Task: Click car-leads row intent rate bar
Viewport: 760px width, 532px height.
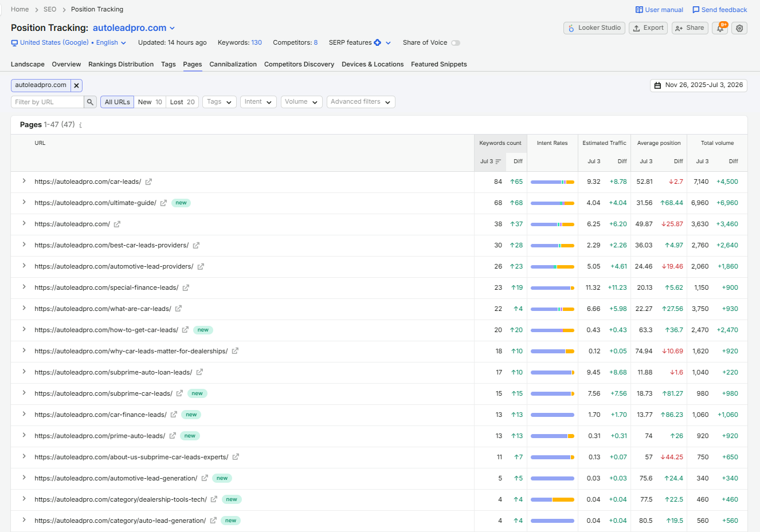Action: [x=553, y=182]
